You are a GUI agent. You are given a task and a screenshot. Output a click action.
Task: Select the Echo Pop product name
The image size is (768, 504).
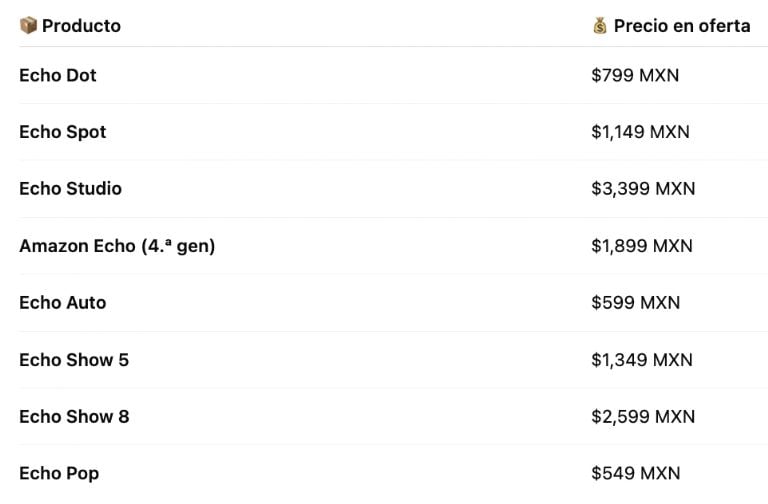coord(59,474)
